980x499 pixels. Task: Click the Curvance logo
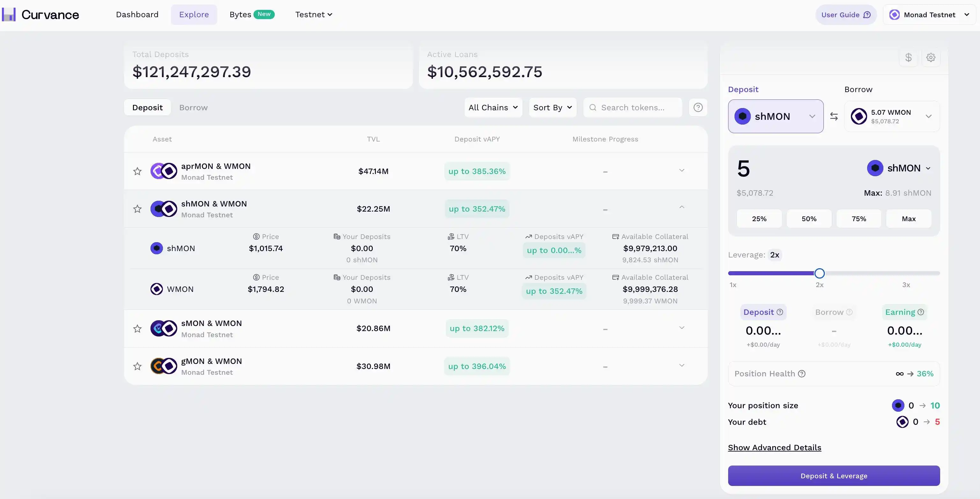click(x=40, y=14)
